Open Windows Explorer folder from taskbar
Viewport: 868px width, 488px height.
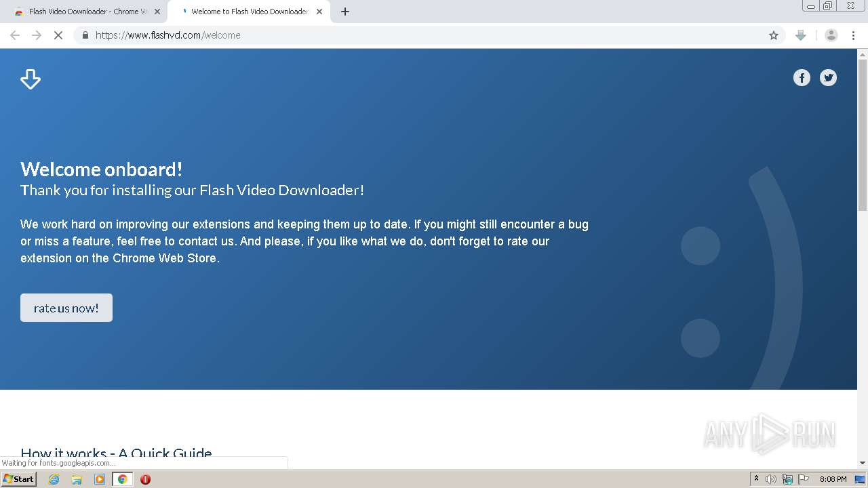point(77,479)
